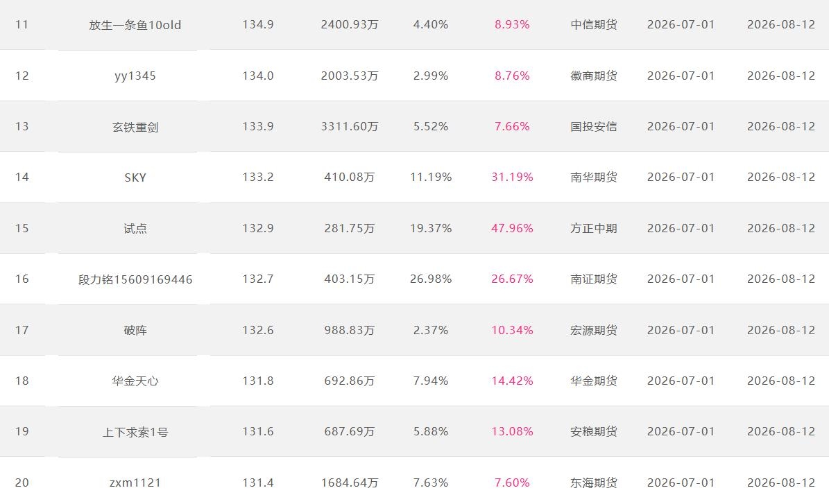Click the 3311.60万 equity value
This screenshot has width=829, height=504.
pyautogui.click(x=350, y=126)
